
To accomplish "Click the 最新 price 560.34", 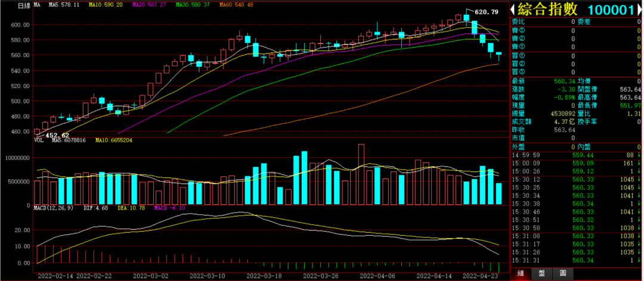I will point(566,82).
